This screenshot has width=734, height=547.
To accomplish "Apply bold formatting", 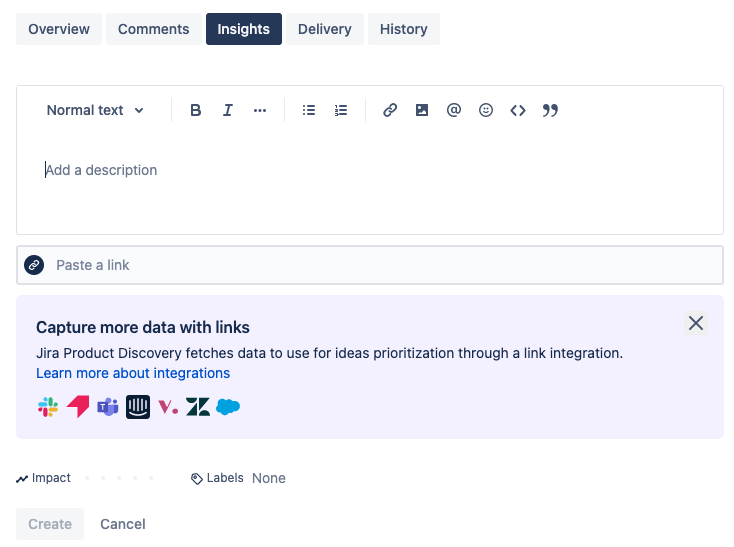I will tap(196, 110).
